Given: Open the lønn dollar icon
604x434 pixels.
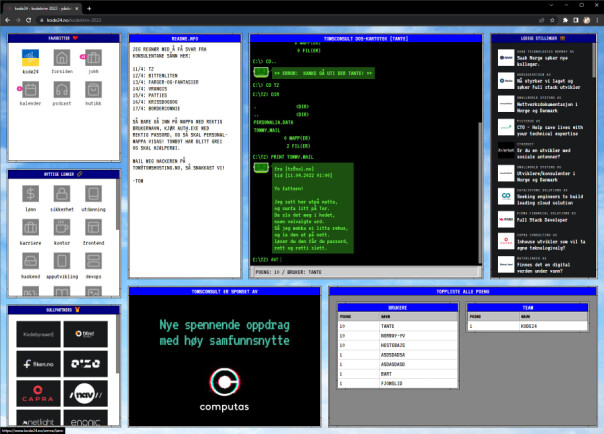Looking at the screenshot, I should tap(30, 194).
